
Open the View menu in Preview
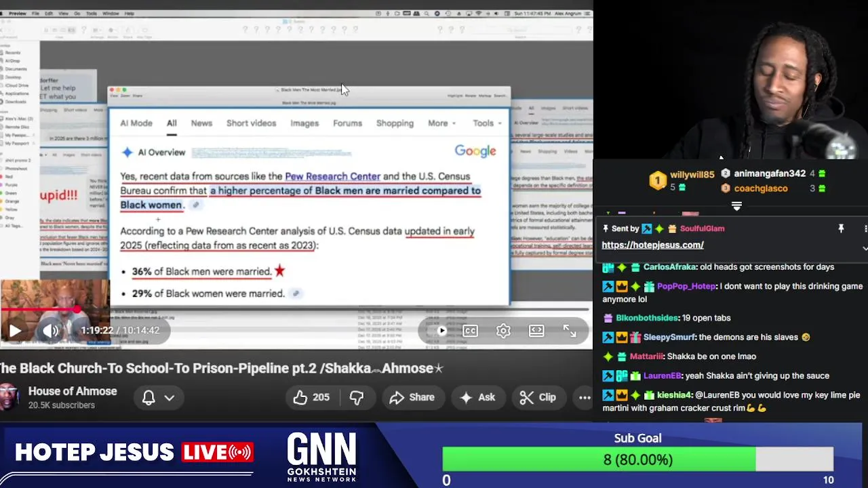pyautogui.click(x=63, y=14)
